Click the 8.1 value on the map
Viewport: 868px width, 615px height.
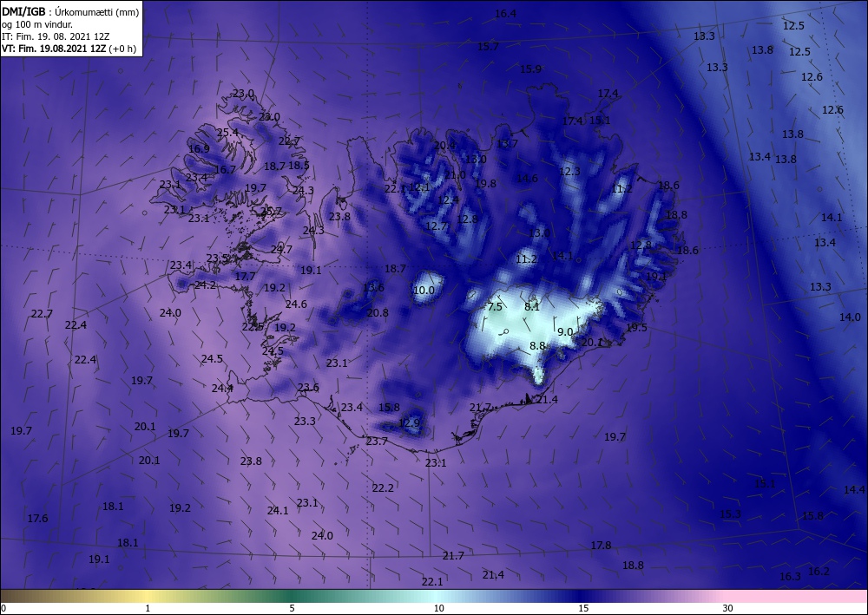pyautogui.click(x=532, y=306)
